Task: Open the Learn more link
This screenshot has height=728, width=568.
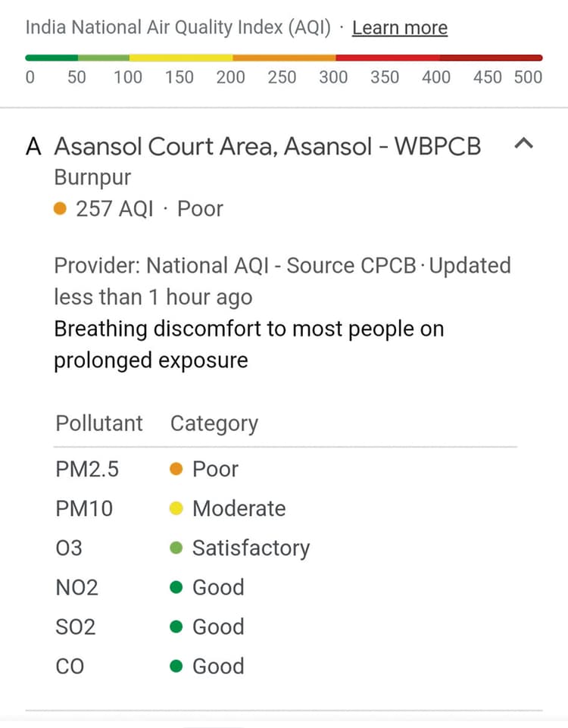Action: (x=400, y=28)
